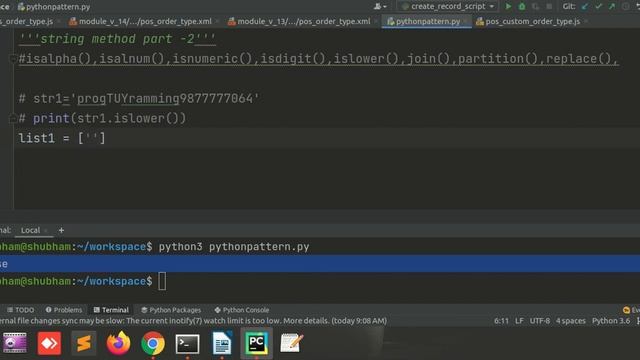The height and width of the screenshot is (360, 640).
Task: Open Google Chrome from the taskbar
Action: tap(153, 343)
